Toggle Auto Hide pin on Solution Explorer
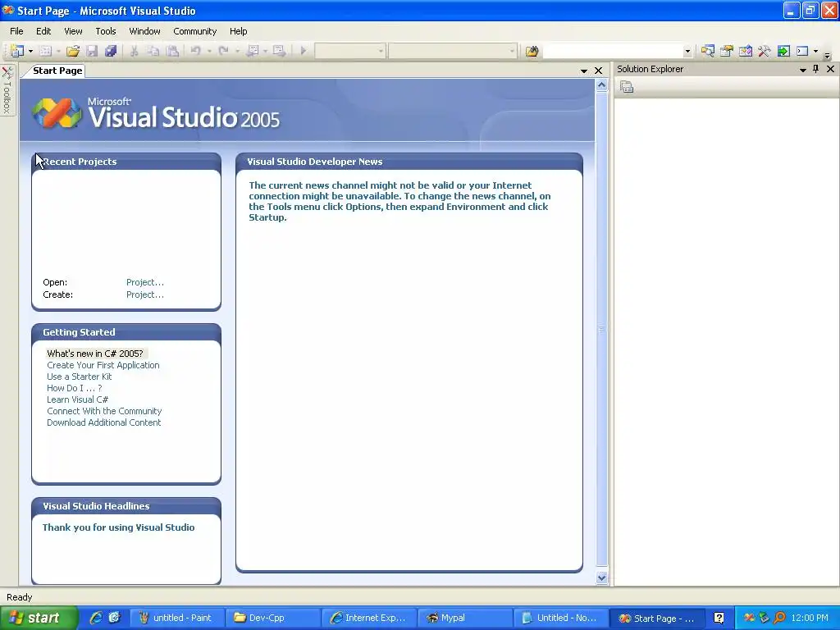 click(x=816, y=69)
